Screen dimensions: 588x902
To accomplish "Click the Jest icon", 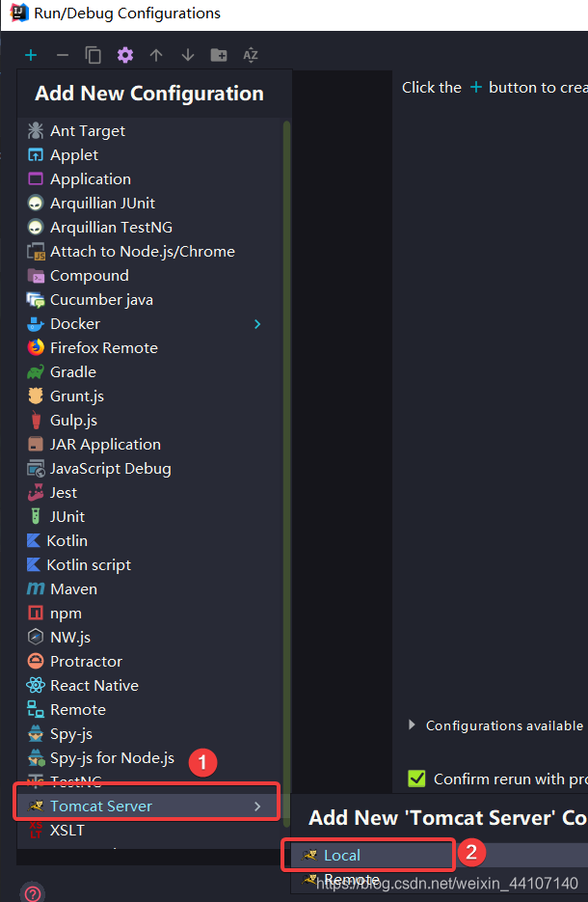I will click(x=36, y=492).
